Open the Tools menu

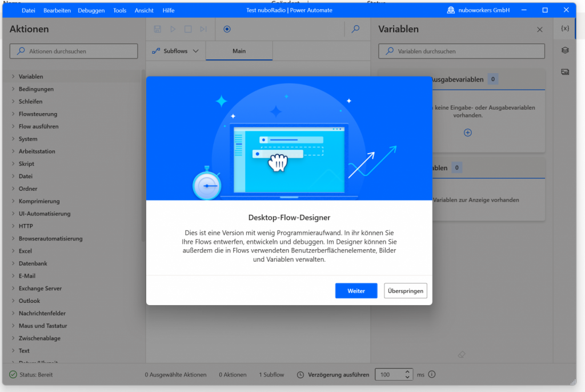(x=120, y=10)
